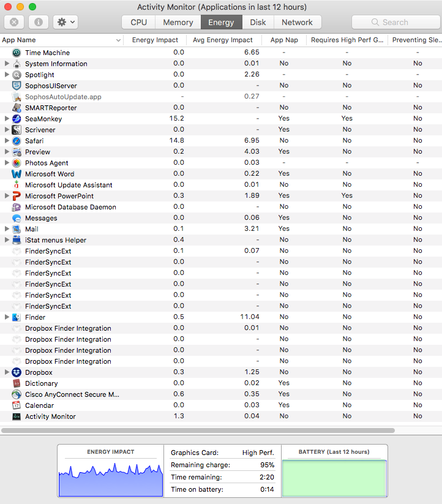Expand the Dropbox disclosure triangle
442x504 pixels.
[7, 372]
